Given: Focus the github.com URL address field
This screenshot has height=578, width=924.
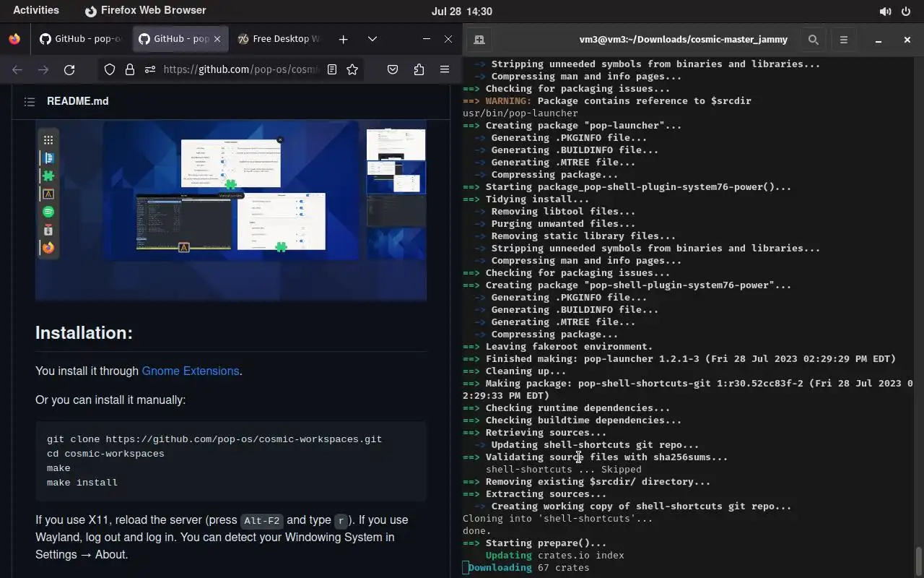Looking at the screenshot, I should 241,69.
